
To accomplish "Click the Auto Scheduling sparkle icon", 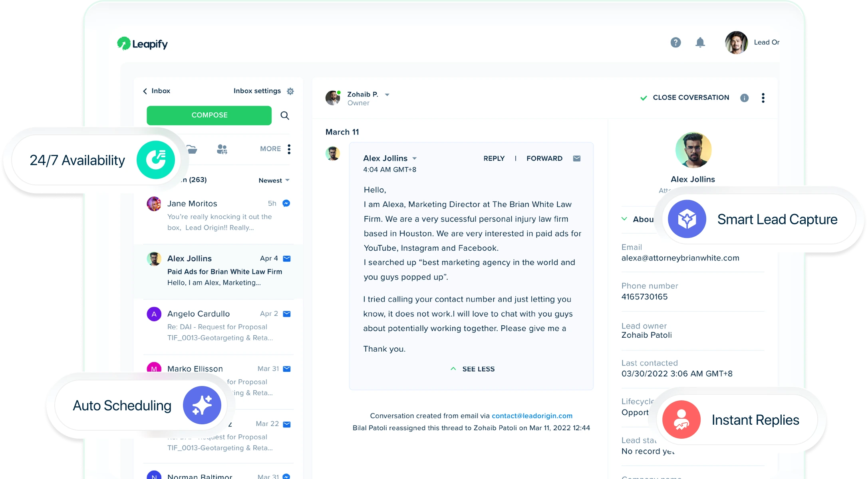I will pos(202,405).
